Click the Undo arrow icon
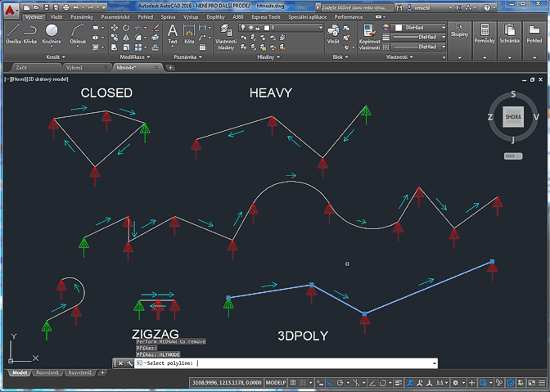This screenshot has width=550, height=392. (x=76, y=7)
